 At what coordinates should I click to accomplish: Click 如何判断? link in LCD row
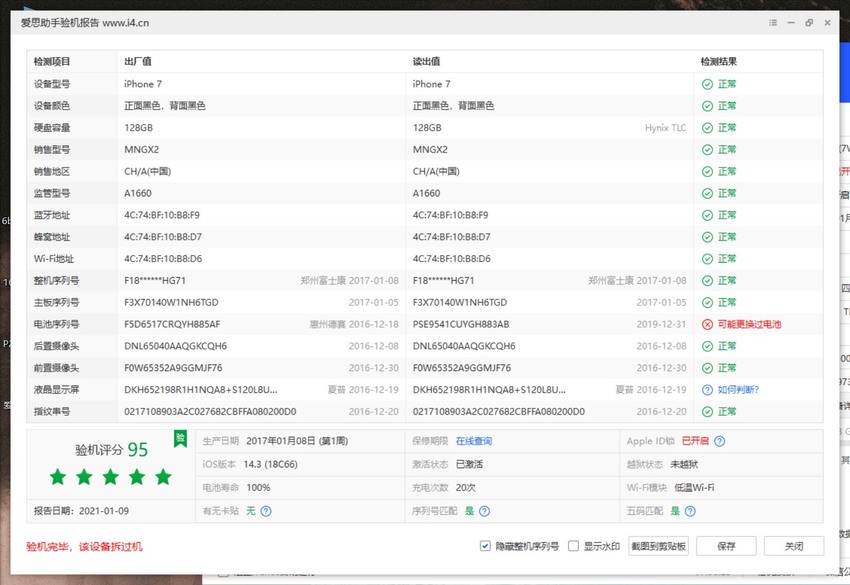click(738, 390)
